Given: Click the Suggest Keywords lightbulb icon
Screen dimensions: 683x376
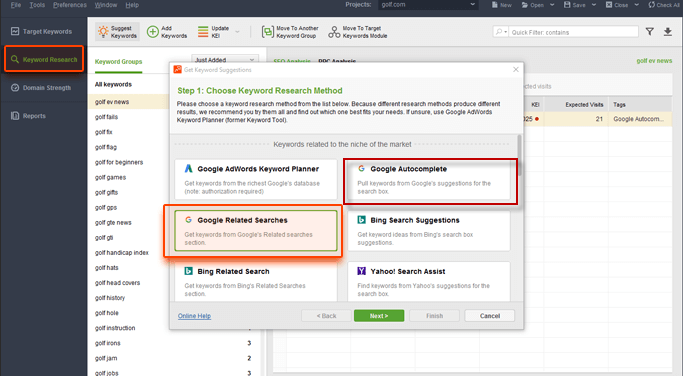Looking at the screenshot, I should 103,32.
